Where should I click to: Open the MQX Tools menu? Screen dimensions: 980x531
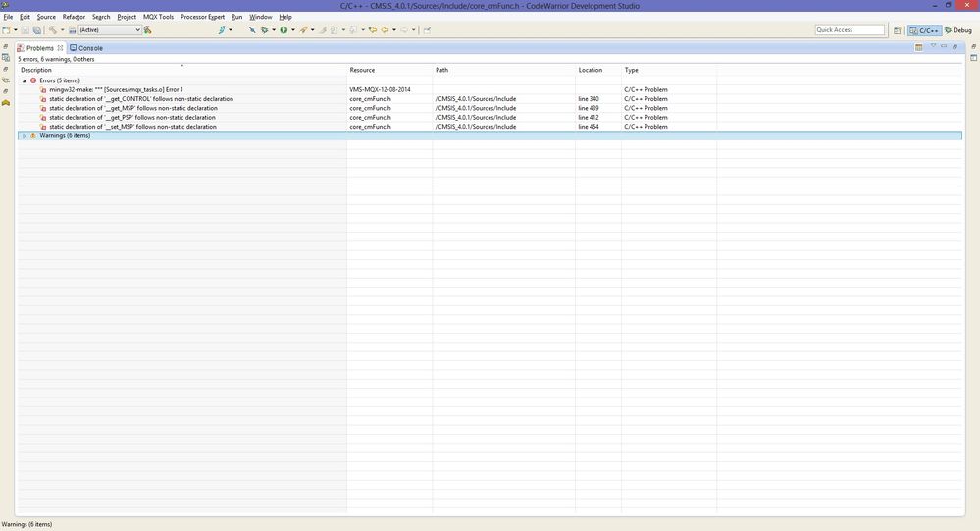click(x=158, y=17)
